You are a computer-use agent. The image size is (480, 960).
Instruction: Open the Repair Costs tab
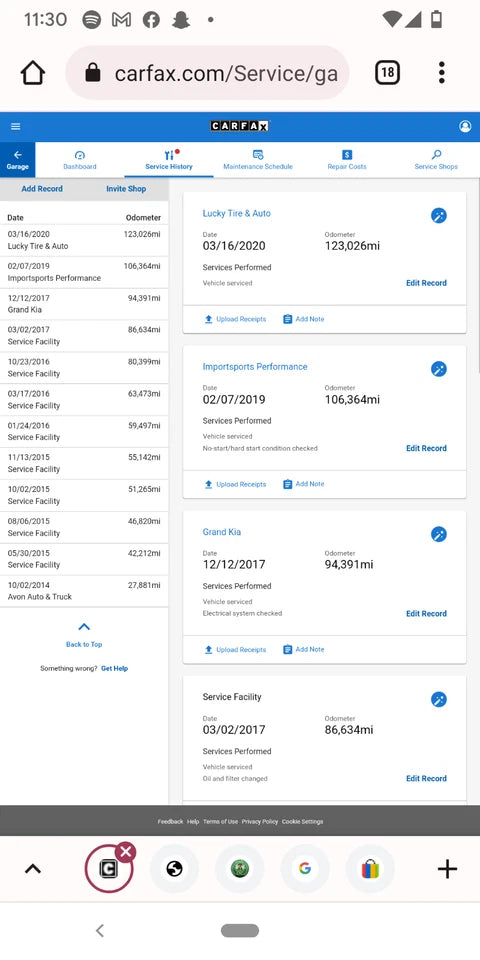347,160
